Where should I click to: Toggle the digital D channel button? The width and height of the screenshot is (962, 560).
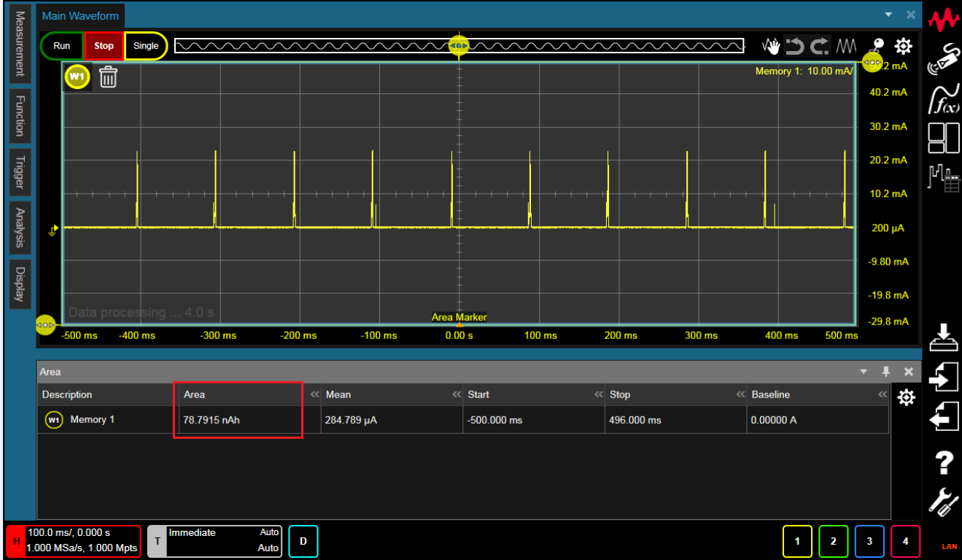[x=303, y=541]
